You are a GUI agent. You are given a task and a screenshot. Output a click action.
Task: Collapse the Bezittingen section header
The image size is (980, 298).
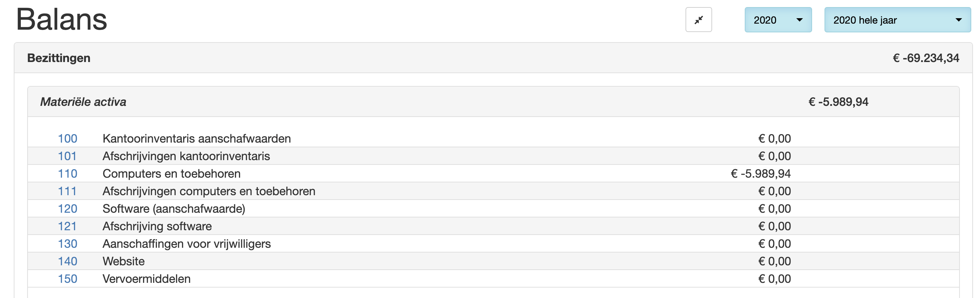tap(59, 58)
